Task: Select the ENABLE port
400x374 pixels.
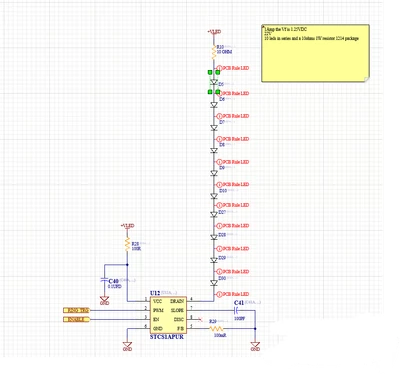Action: coord(76,319)
